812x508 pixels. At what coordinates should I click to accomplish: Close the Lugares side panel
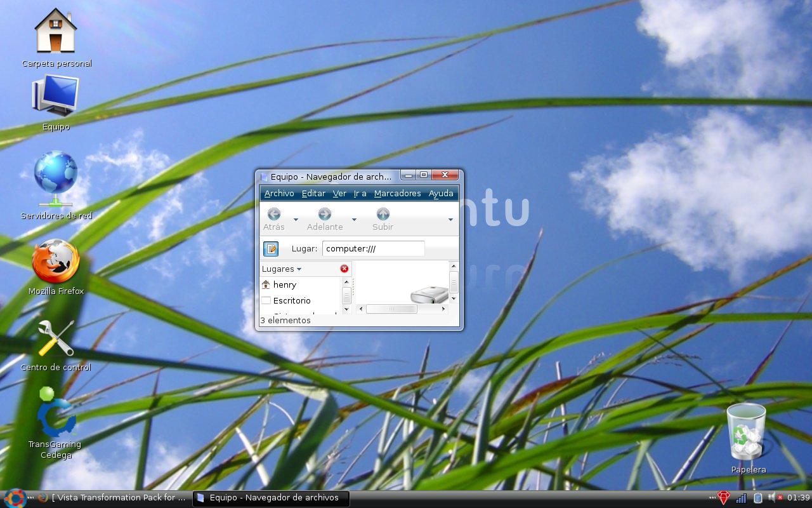click(x=344, y=269)
